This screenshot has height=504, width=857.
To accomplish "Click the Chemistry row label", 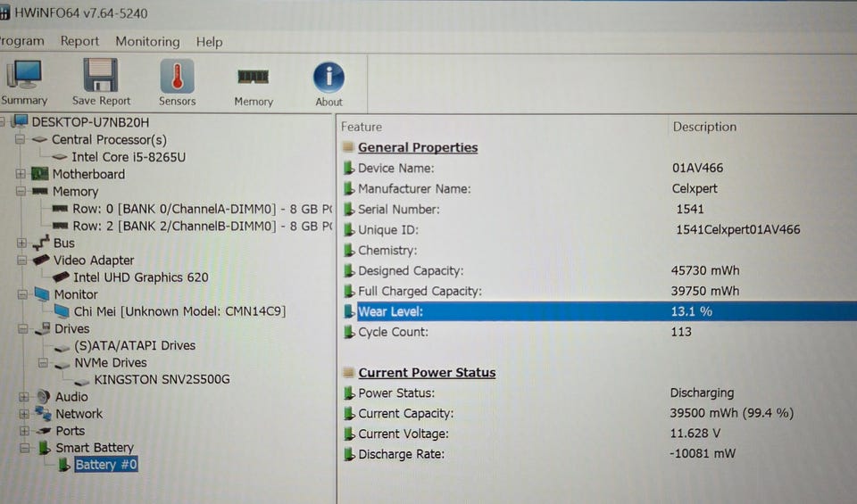I will pos(387,250).
